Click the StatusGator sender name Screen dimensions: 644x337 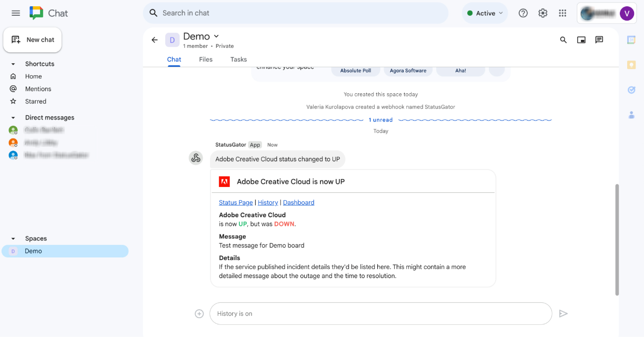(230, 145)
